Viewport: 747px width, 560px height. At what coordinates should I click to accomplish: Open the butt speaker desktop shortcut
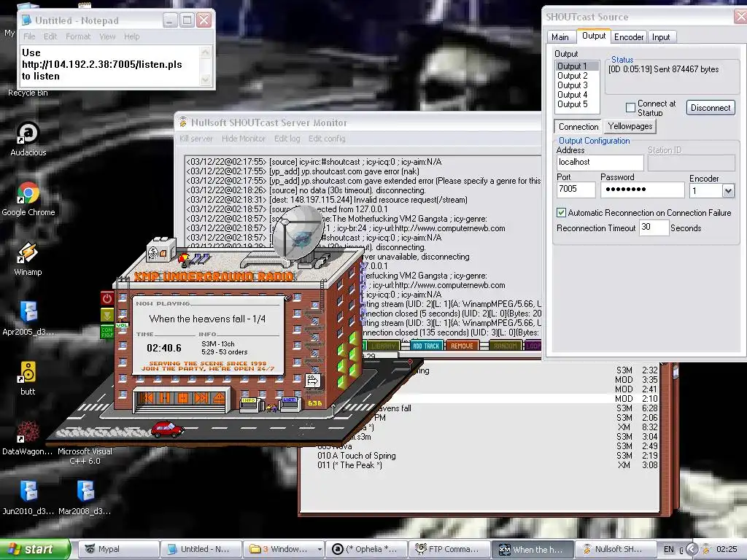click(x=28, y=378)
